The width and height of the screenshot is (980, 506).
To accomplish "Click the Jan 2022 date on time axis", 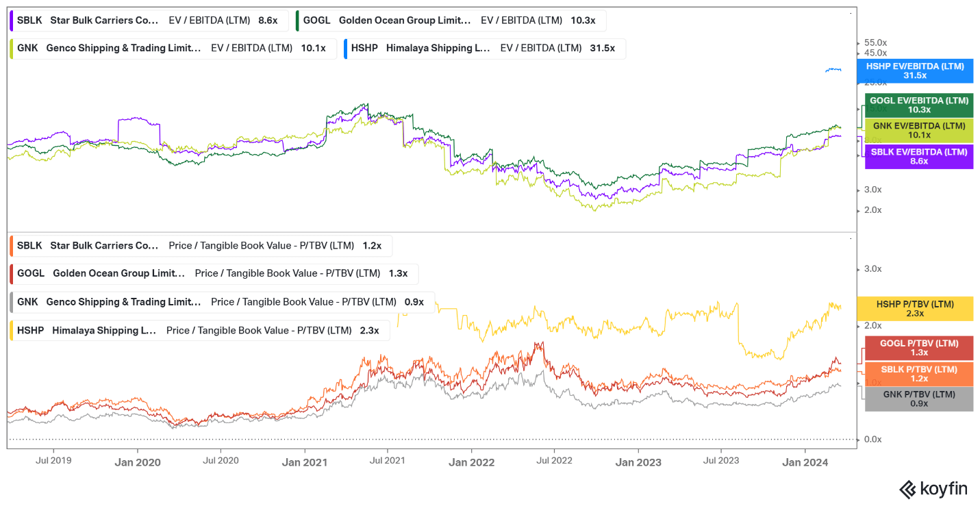I will click(x=471, y=462).
